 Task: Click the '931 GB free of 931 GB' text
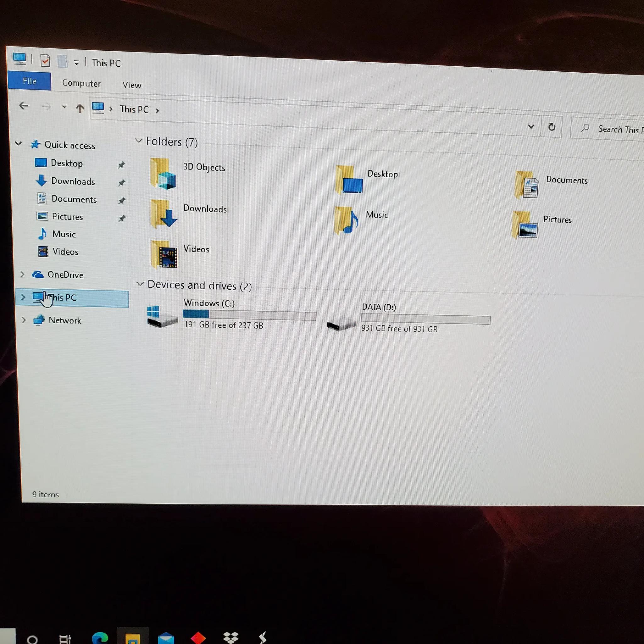coord(399,329)
